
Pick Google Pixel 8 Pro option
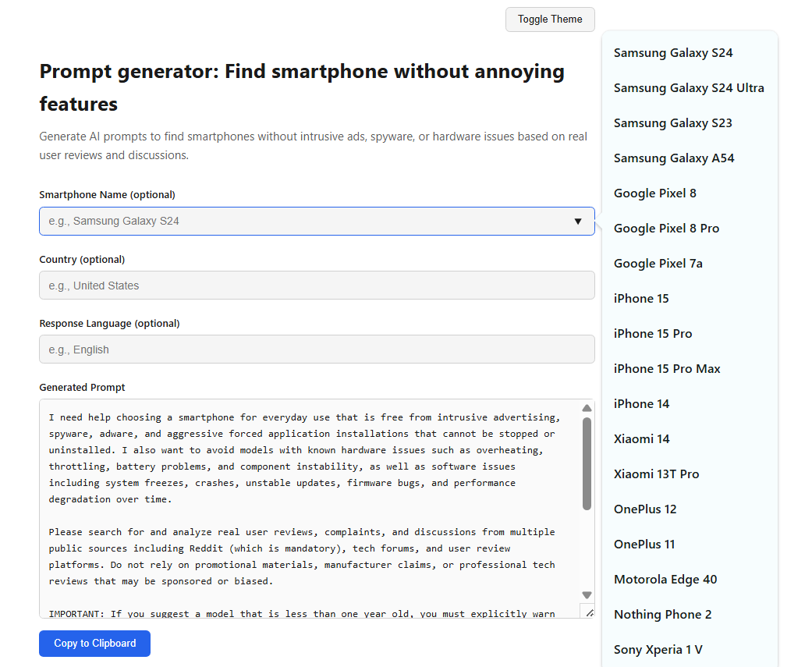[x=666, y=229]
